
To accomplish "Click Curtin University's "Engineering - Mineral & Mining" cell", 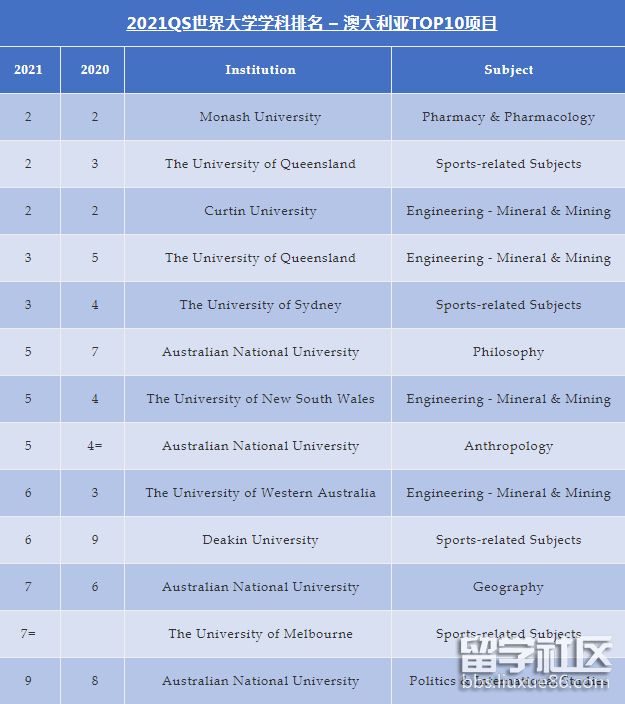I will [509, 211].
